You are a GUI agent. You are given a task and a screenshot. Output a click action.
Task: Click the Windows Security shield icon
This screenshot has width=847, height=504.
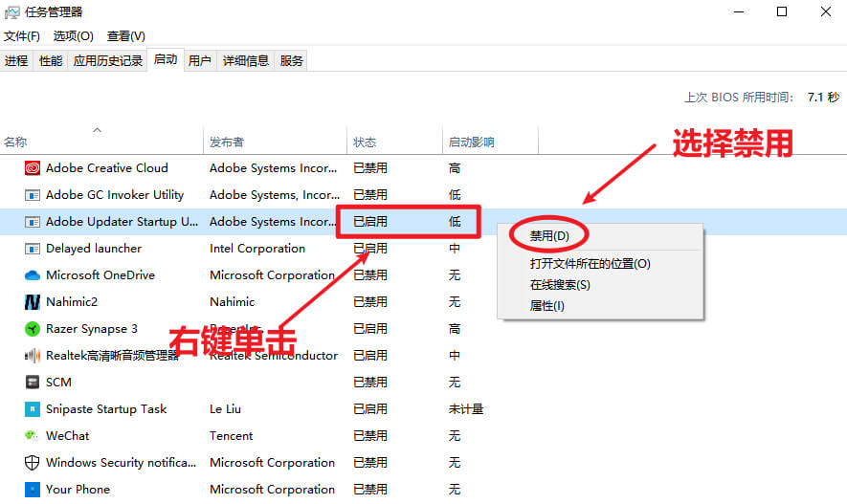(32, 463)
